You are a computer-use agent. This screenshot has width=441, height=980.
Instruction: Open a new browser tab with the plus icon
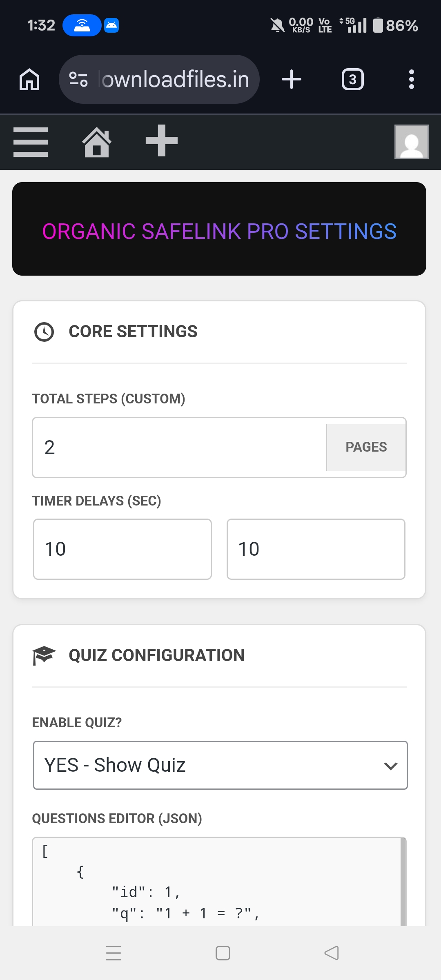pos(291,79)
